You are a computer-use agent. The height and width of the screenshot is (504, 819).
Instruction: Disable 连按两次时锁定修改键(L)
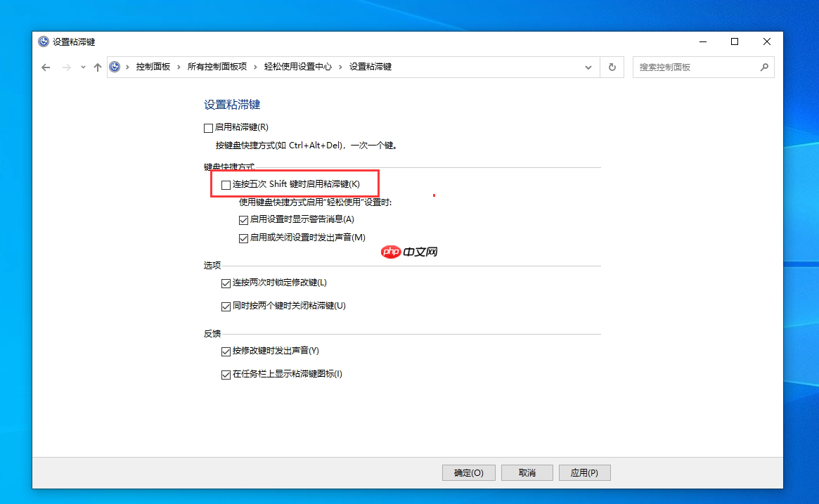[x=226, y=283]
